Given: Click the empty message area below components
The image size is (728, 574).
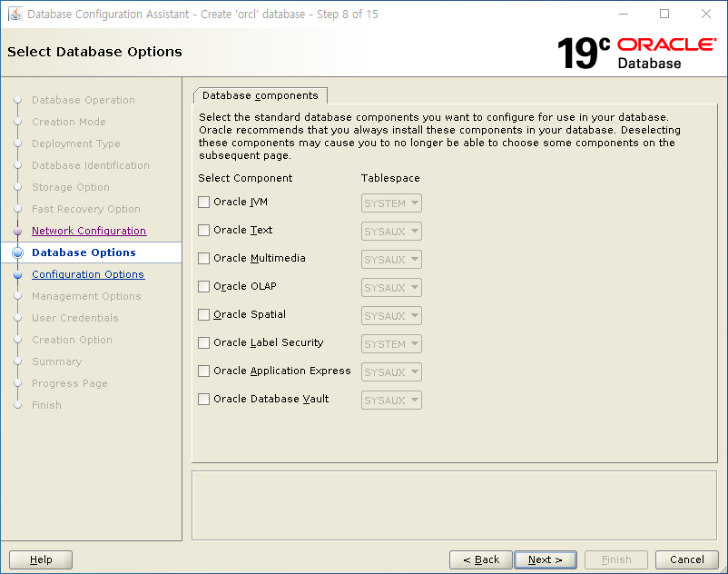Looking at the screenshot, I should [x=455, y=506].
